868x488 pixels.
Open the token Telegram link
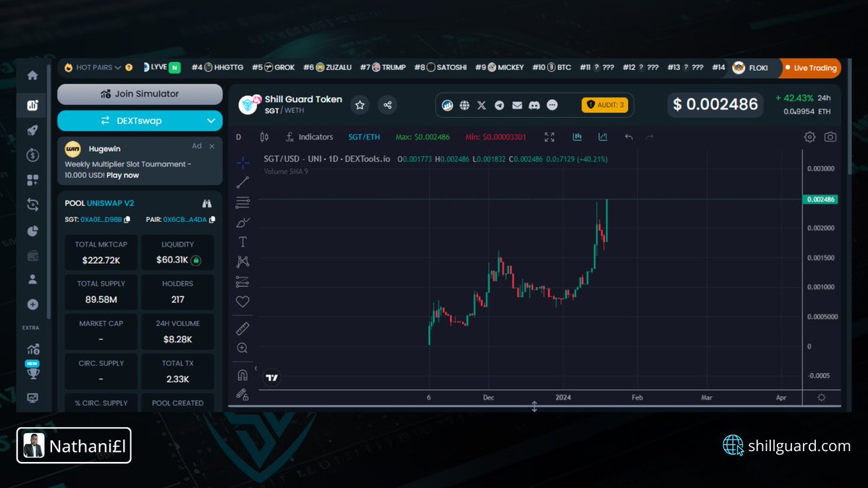499,106
